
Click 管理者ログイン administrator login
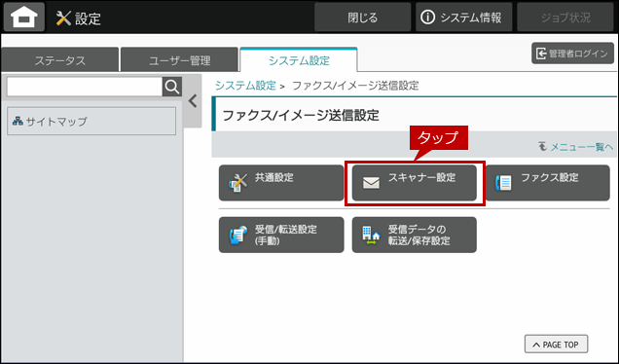click(x=572, y=54)
